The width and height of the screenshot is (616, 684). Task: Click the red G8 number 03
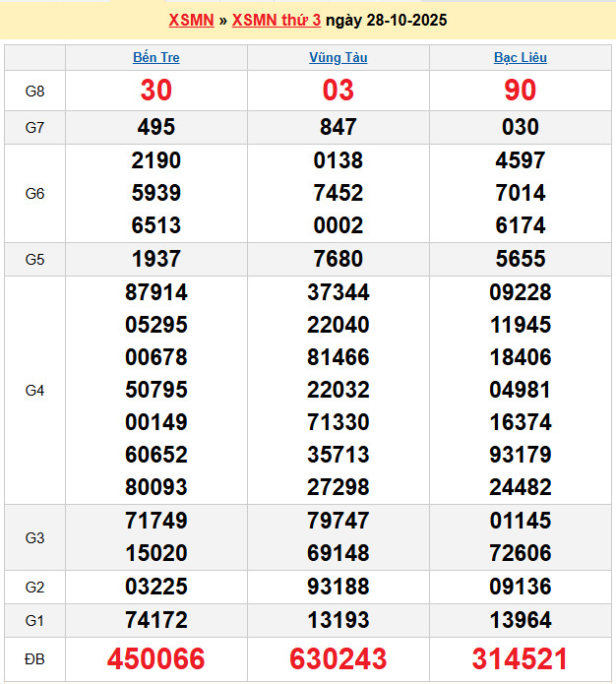pos(338,91)
